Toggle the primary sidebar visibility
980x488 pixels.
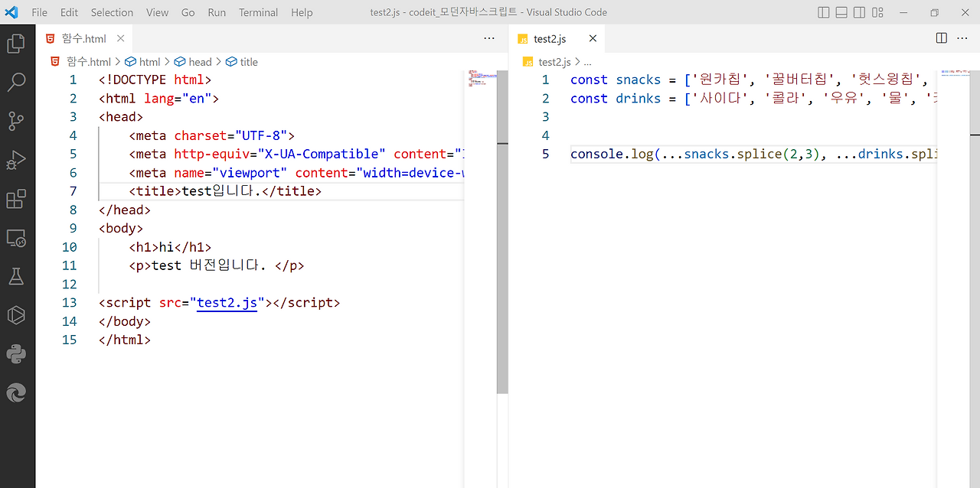(x=823, y=12)
